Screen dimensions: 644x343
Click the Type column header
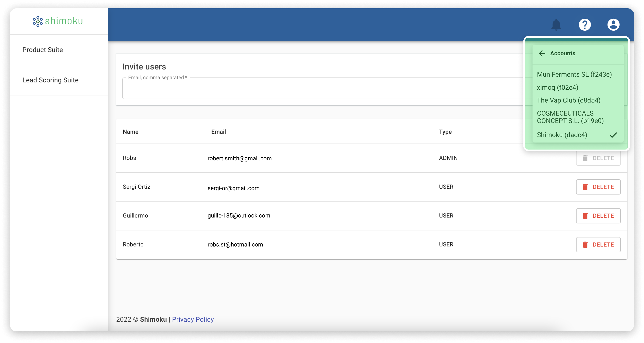445,132
